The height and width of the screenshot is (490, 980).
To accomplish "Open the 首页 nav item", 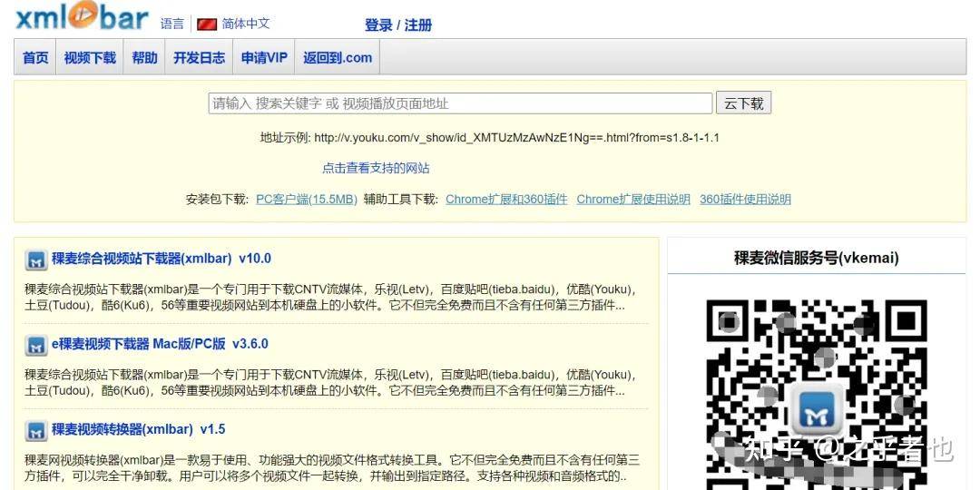I will pyautogui.click(x=35, y=57).
